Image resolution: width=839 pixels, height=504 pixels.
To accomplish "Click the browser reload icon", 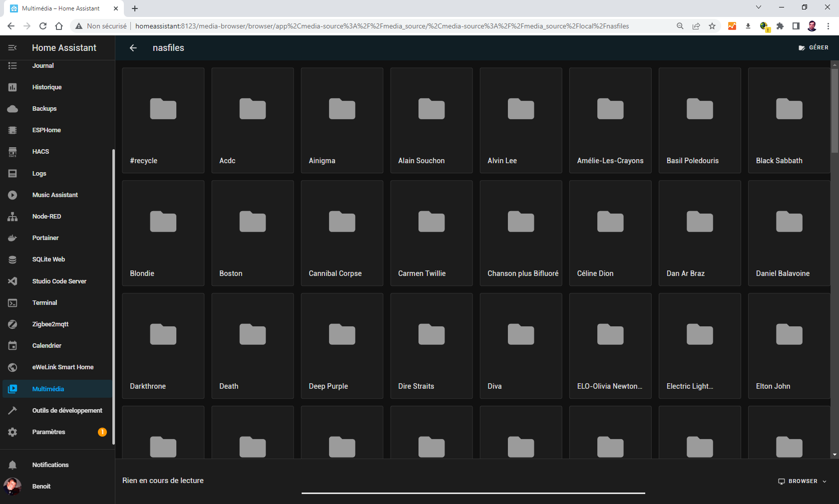I will [43, 26].
